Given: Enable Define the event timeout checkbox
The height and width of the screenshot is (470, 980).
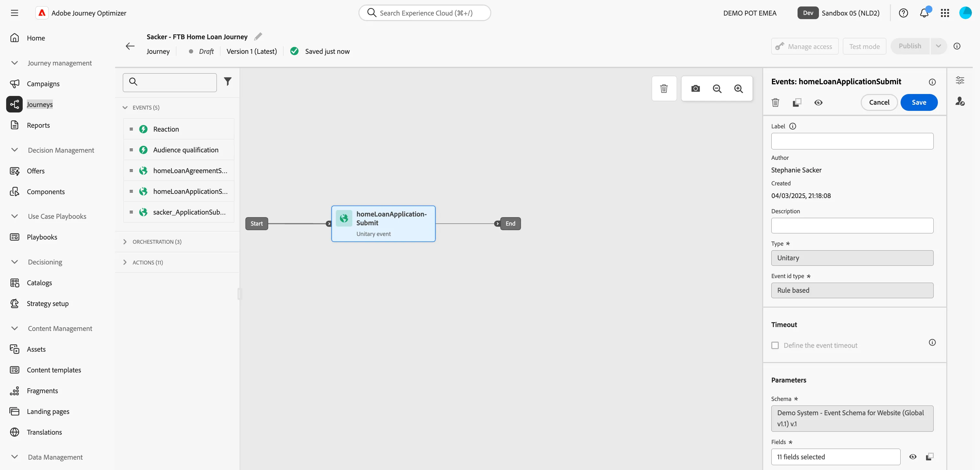Looking at the screenshot, I should coord(775,345).
